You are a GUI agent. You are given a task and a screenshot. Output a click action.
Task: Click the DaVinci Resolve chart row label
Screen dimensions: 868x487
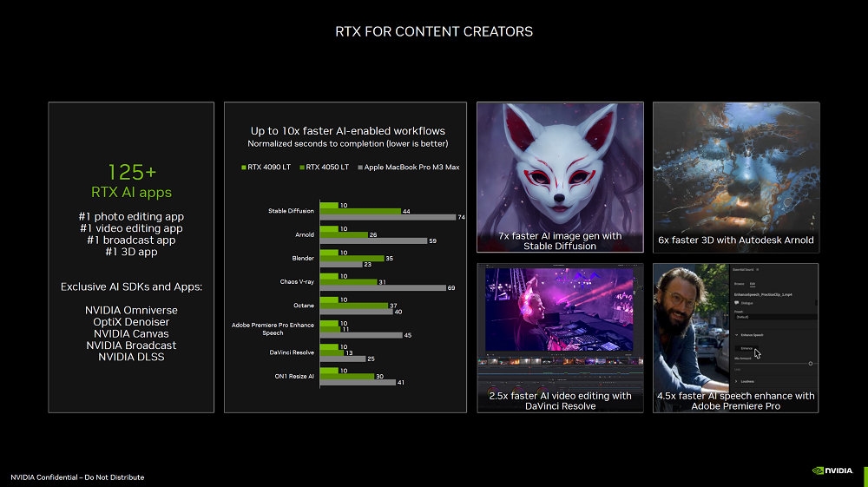292,352
